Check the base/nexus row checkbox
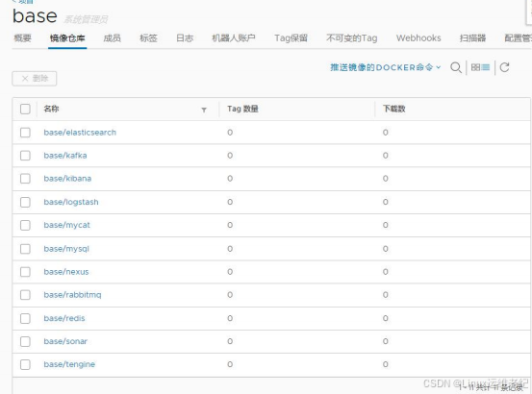Screen dimensions: 532x394 tap(25, 272)
